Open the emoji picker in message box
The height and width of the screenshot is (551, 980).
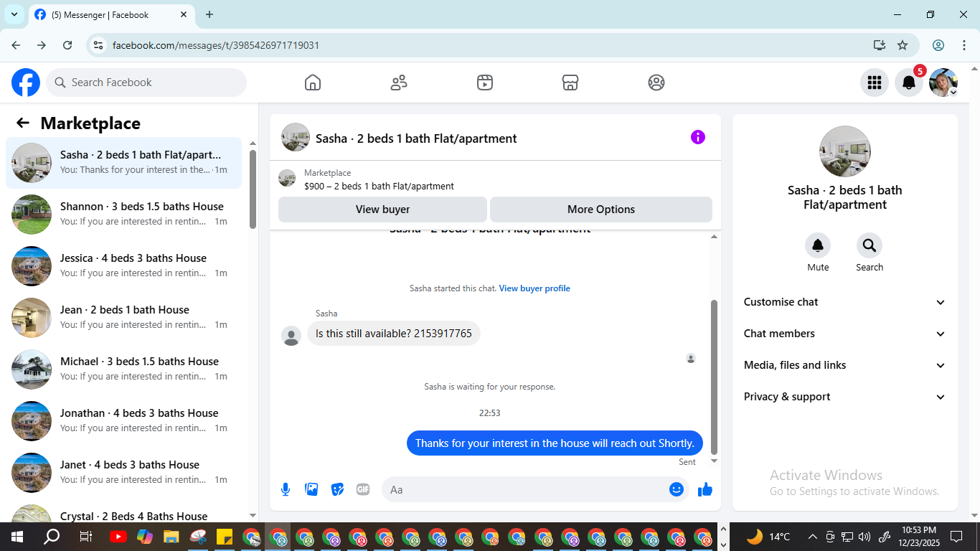click(677, 489)
